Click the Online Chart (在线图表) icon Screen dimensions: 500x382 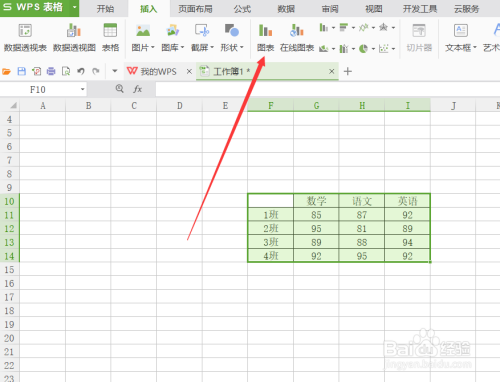click(297, 31)
